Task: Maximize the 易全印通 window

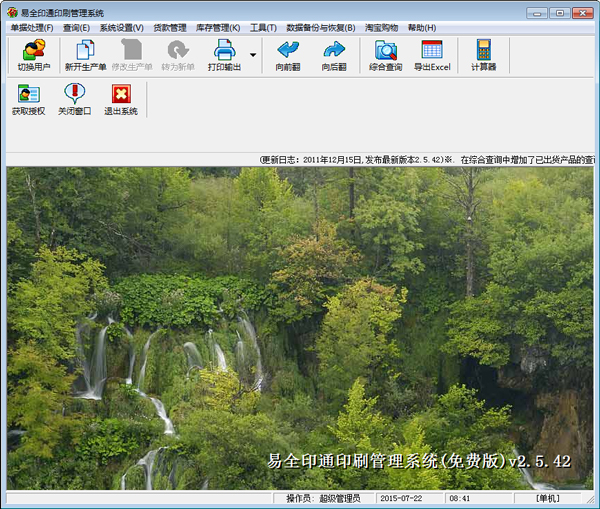Action: coord(559,13)
